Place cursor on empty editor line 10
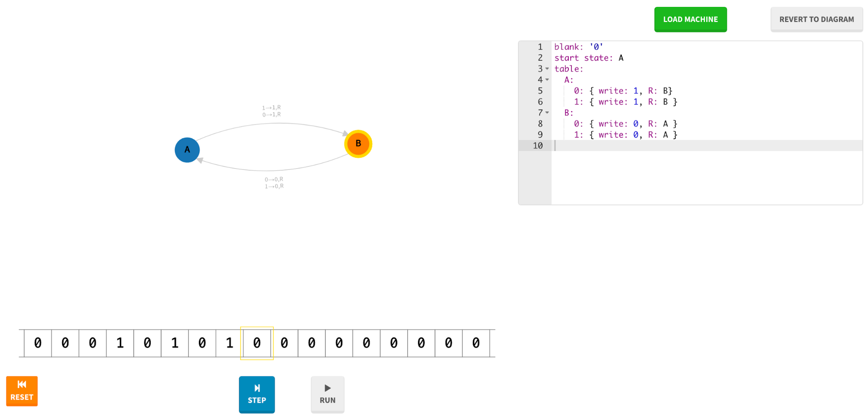868x418 pixels. tap(695, 146)
